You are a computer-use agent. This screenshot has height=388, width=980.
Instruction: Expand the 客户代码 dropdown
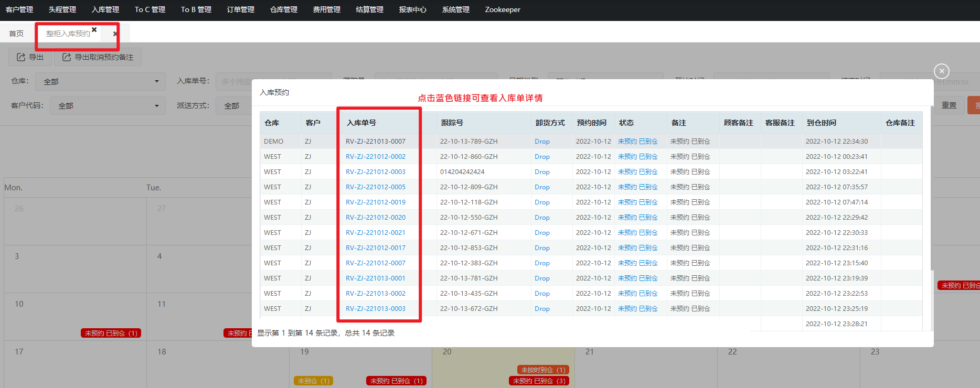108,105
